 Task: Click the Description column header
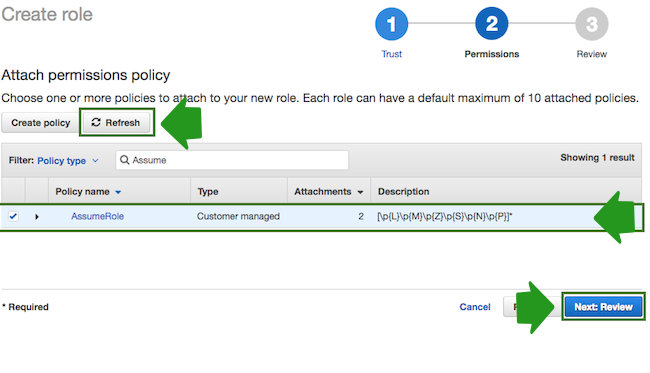[403, 191]
